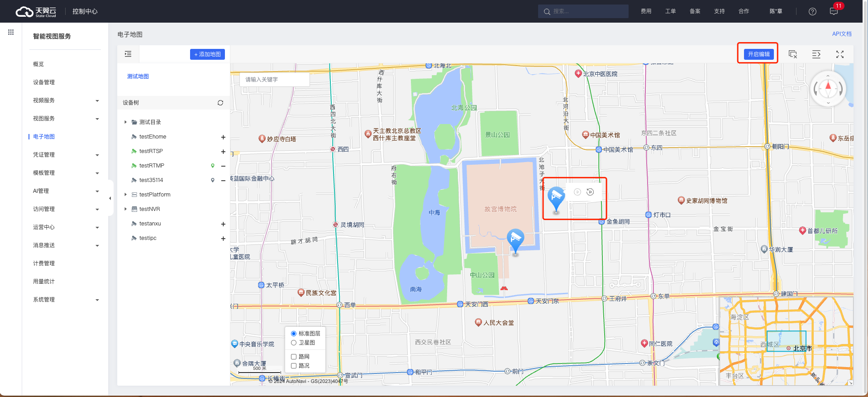Expand the 测试目录 folder
The width and height of the screenshot is (868, 397).
point(126,122)
